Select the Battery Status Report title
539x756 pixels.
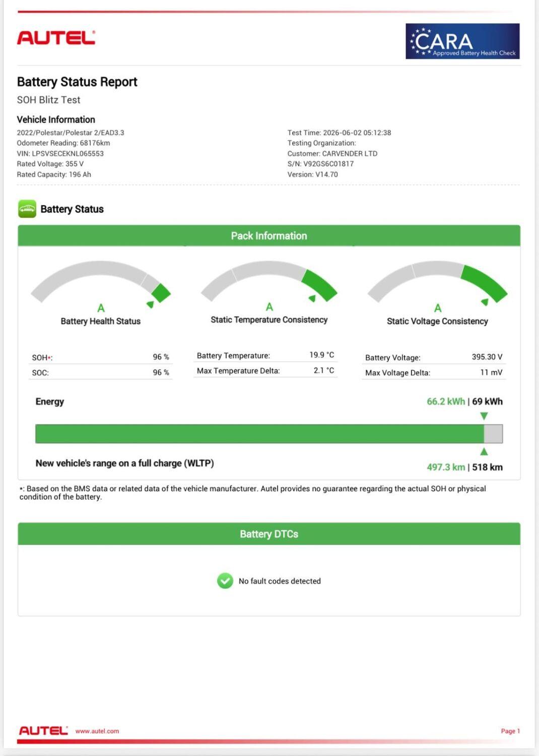click(x=77, y=82)
